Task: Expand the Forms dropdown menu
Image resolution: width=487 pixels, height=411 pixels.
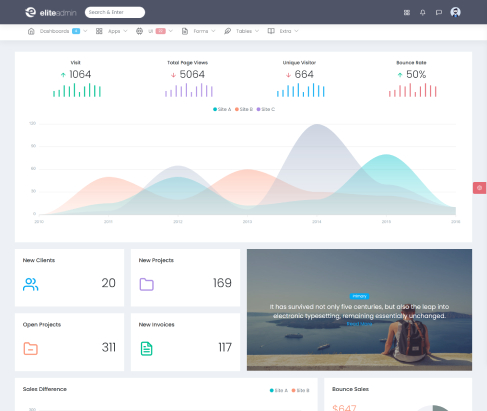Action: coord(199,31)
